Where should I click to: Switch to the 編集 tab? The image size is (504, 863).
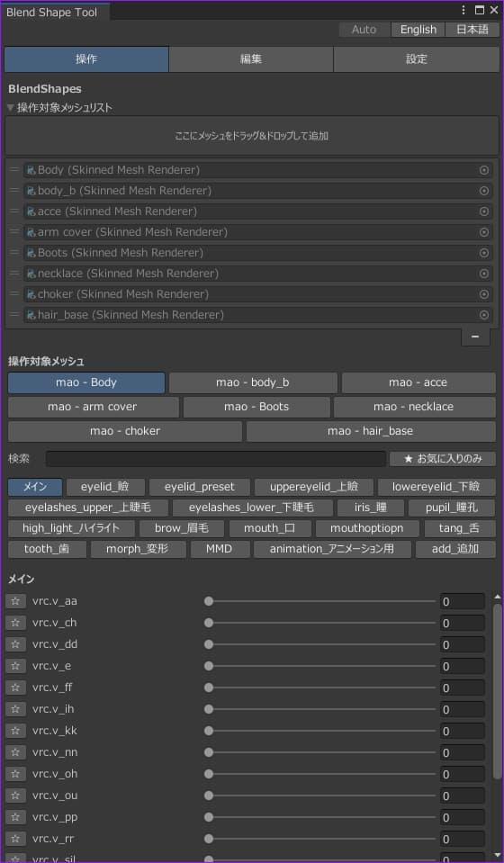(x=251, y=59)
